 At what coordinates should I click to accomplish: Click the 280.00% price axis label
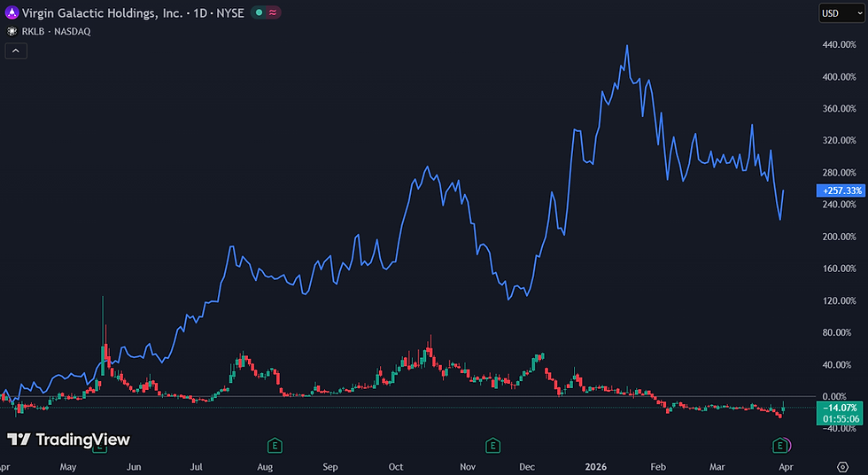tap(840, 173)
